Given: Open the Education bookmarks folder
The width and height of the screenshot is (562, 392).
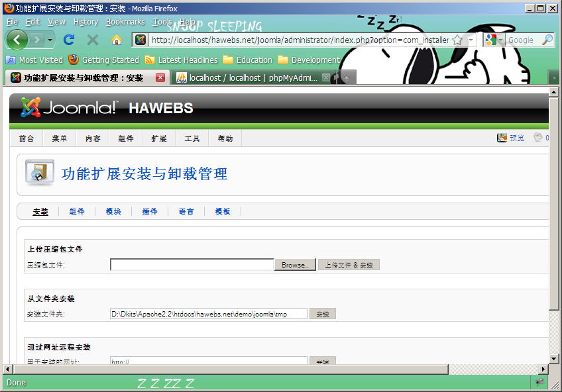Looking at the screenshot, I should [x=248, y=60].
